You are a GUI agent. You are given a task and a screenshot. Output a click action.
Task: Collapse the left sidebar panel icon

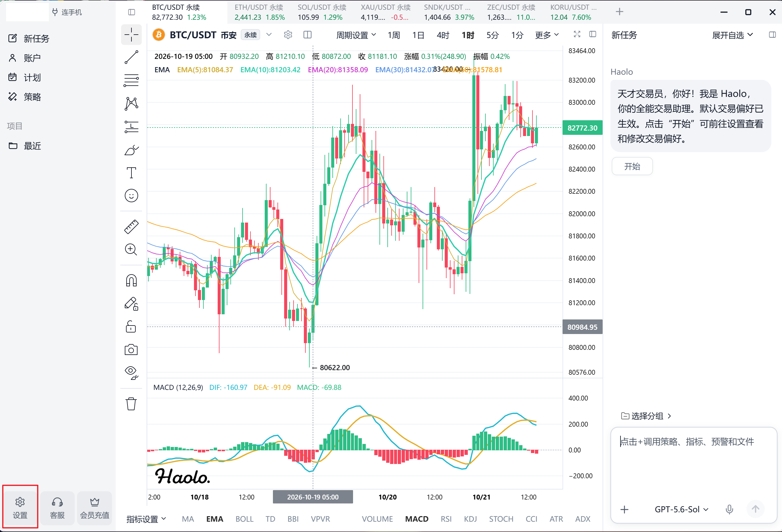point(131,12)
